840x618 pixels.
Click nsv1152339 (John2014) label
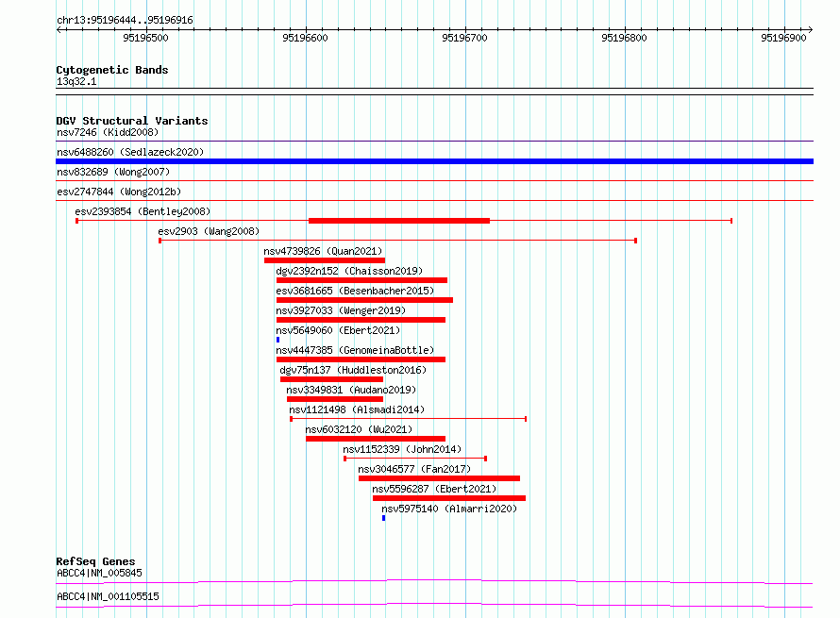coord(402,449)
